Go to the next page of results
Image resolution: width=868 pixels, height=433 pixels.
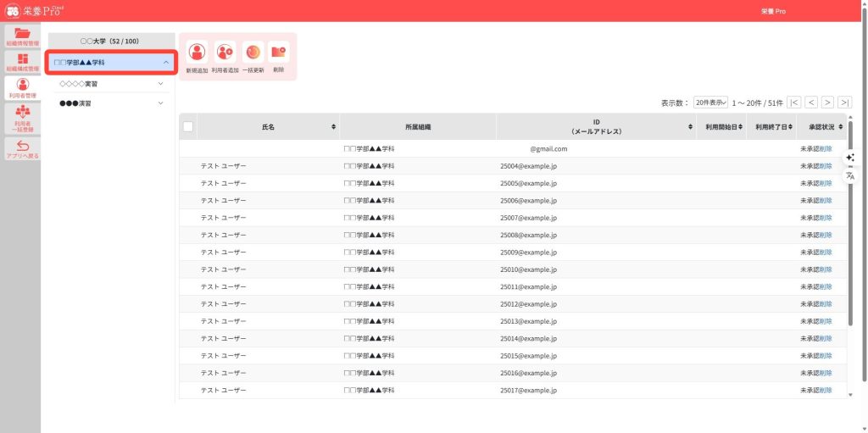point(827,103)
